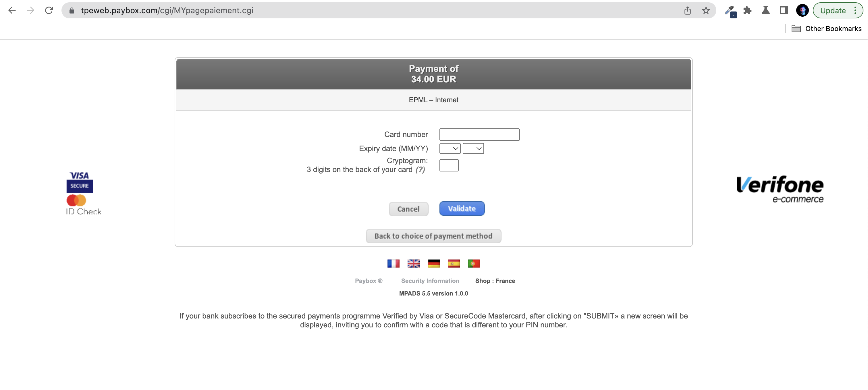Click into the Cryptogram input box
The height and width of the screenshot is (390, 868).
pos(449,165)
